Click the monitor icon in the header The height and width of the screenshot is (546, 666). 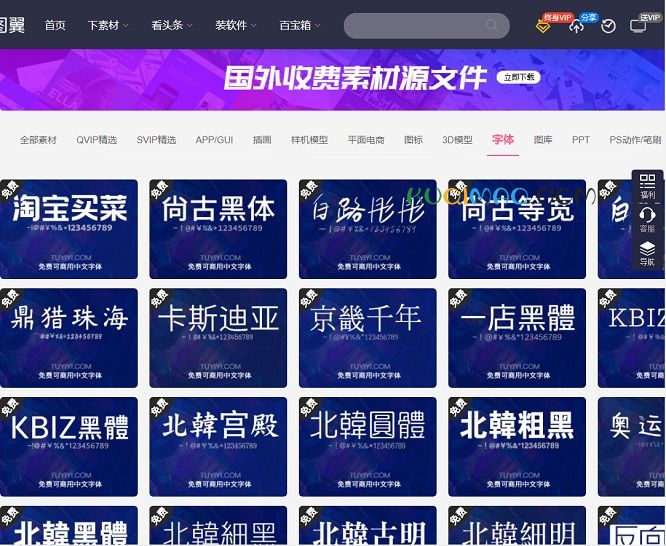[638, 26]
